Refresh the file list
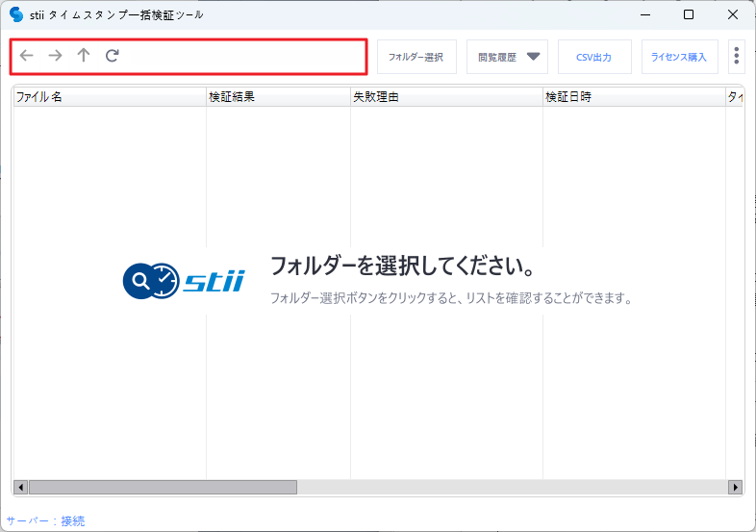The image size is (756, 532). coord(113,56)
